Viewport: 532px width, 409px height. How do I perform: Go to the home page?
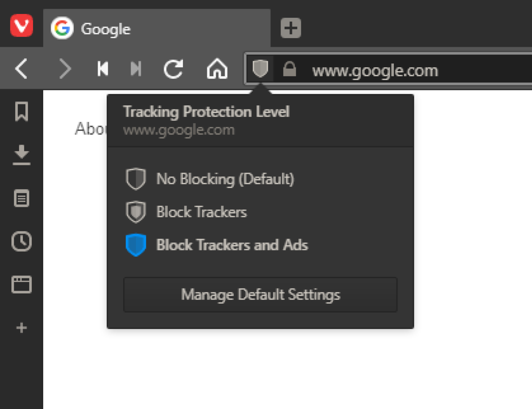pyautogui.click(x=217, y=69)
